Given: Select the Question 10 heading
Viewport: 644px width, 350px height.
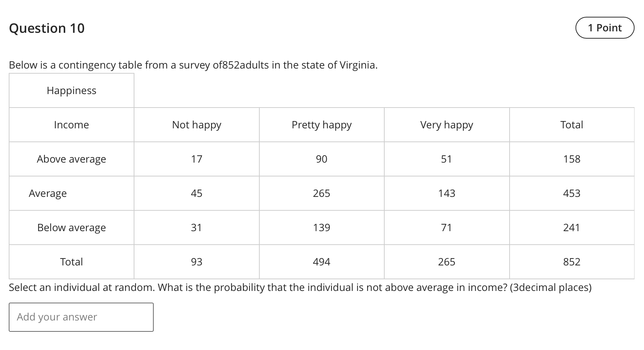Looking at the screenshot, I should [47, 28].
